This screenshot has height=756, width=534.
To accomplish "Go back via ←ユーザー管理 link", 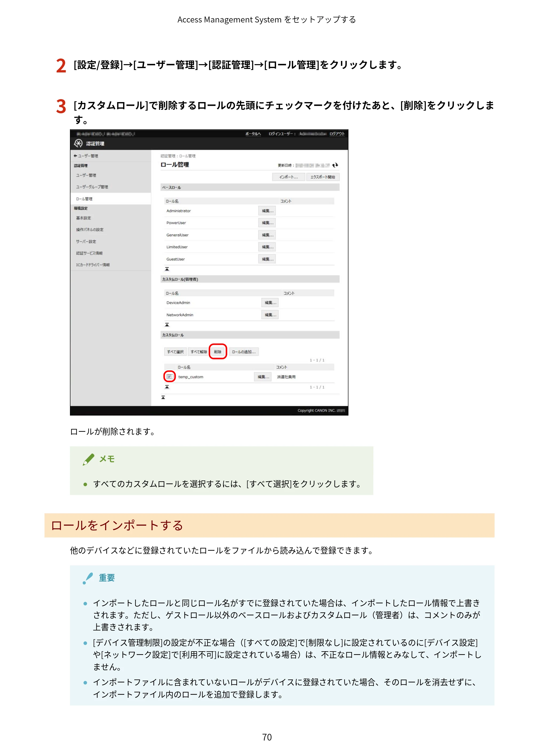I will point(86,156).
